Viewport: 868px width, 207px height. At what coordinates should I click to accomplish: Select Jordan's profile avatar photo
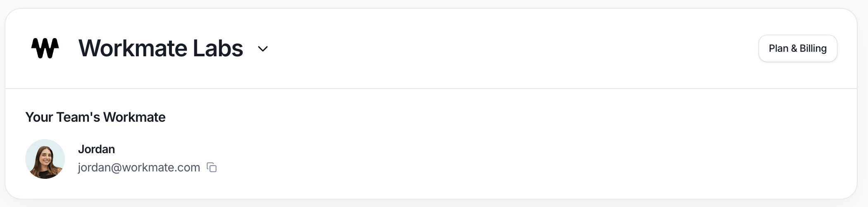click(45, 159)
